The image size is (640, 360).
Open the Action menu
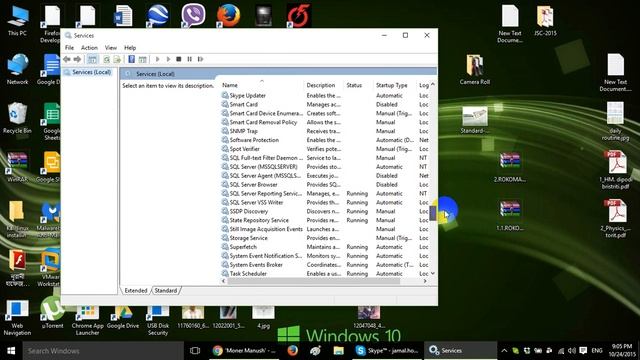tap(89, 48)
